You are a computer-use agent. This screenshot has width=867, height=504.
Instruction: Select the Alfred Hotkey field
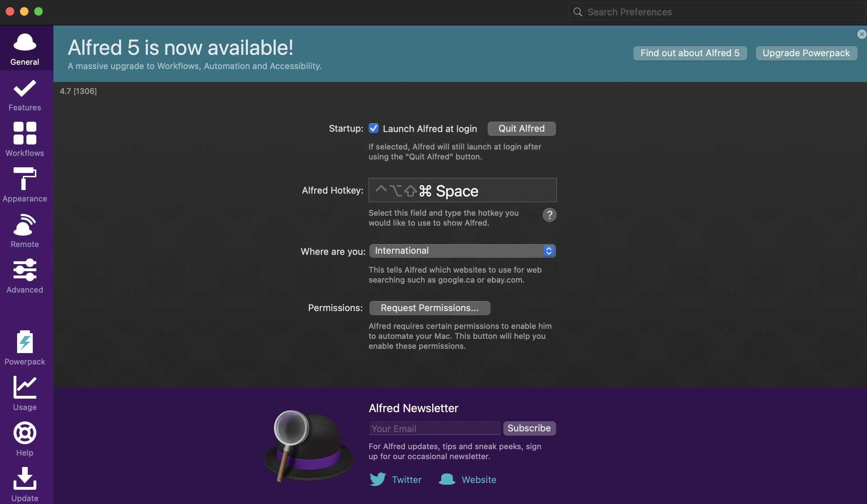(x=462, y=190)
